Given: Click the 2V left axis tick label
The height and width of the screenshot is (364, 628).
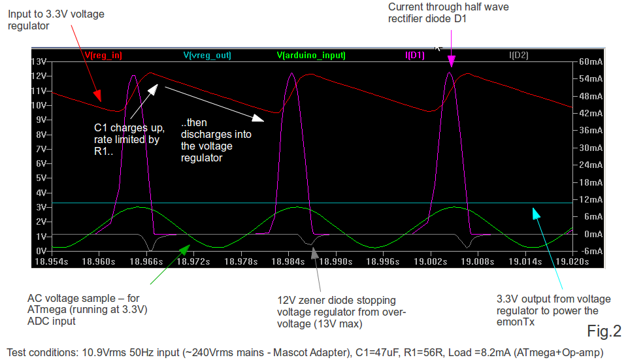Looking at the screenshot, I should (x=41, y=222).
